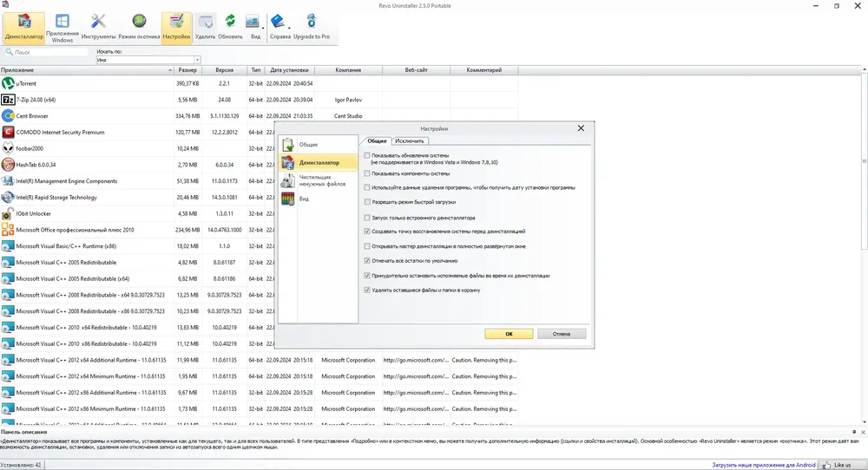Select Общие in settings sidebar

point(319,144)
